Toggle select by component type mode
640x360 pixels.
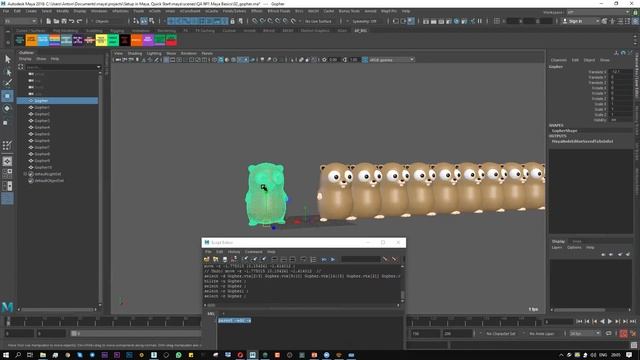[152, 21]
